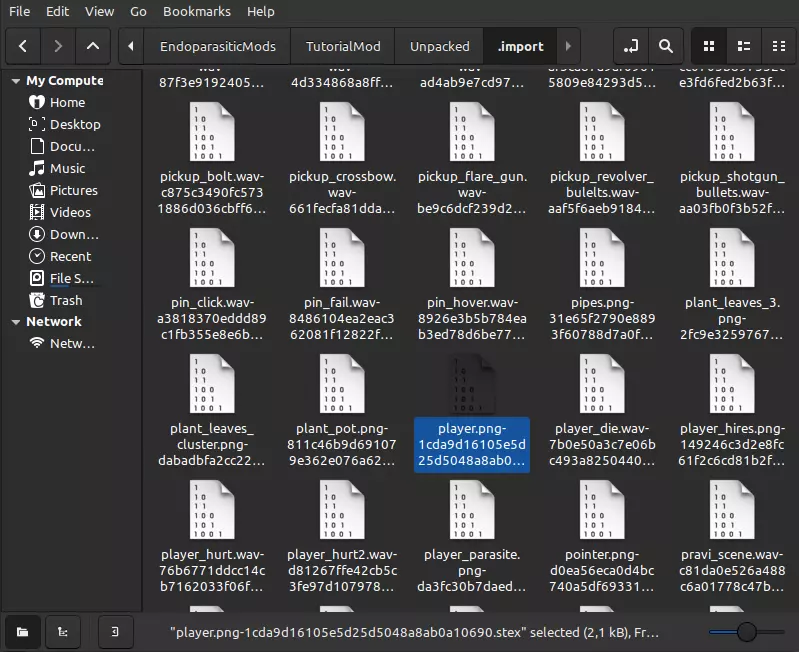Adjust the zoom slider in status bar
This screenshot has height=652, width=799.
coord(746,631)
